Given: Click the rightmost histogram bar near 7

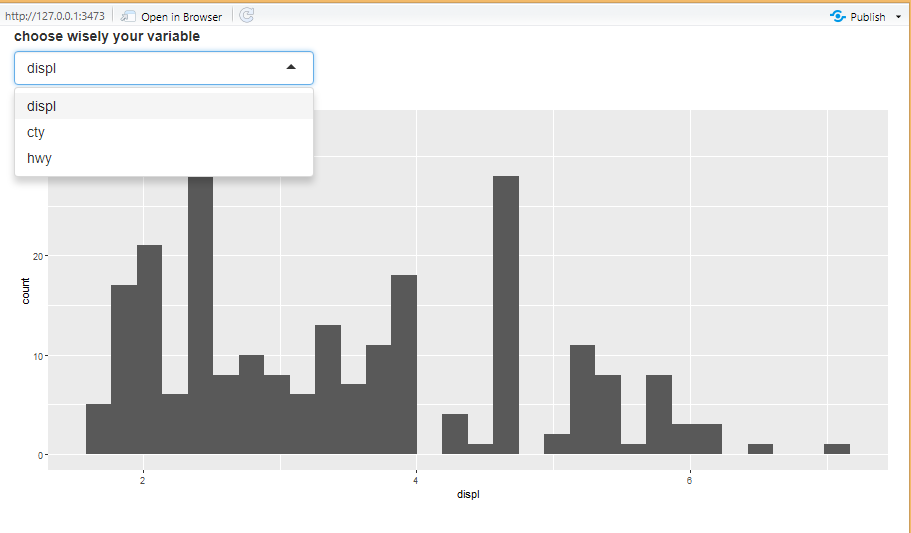Looking at the screenshot, I should 837,449.
